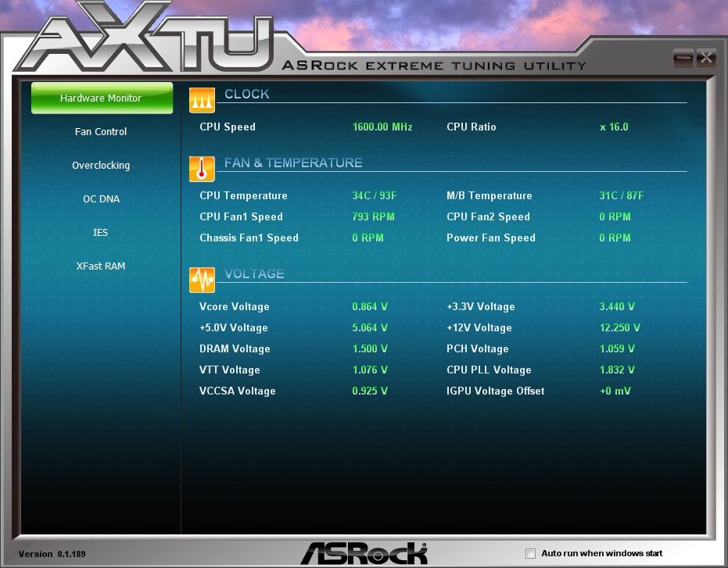Click the VTT Voltage label
Screen dimensions: 728x568
229,370
